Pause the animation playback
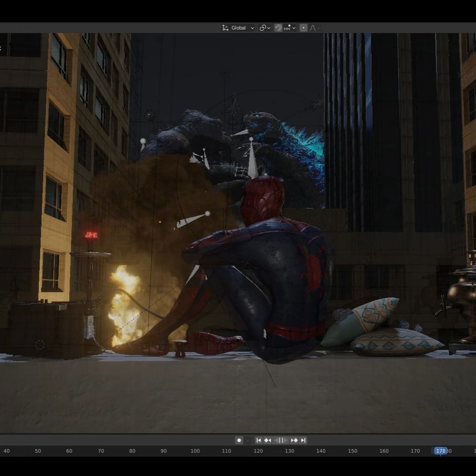This screenshot has height=476, width=476. 281,440
